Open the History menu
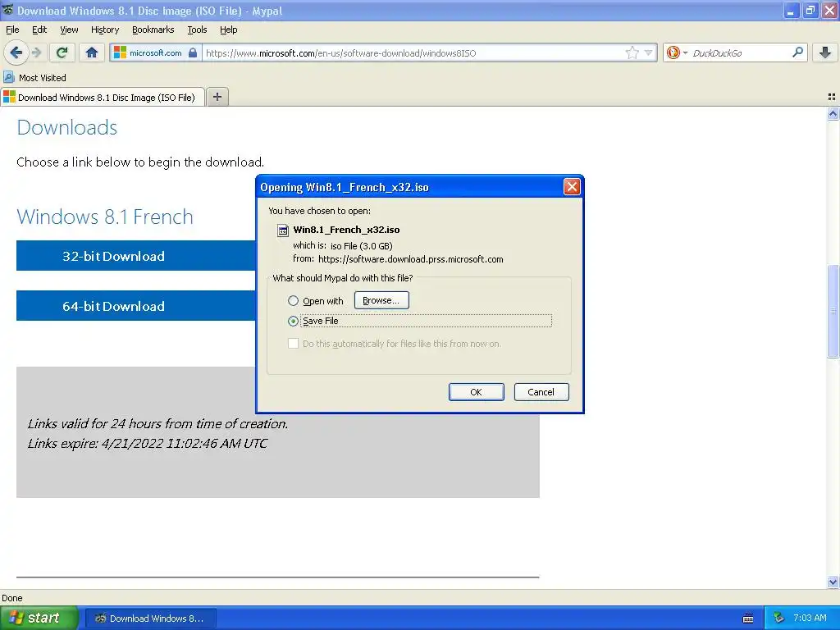Viewport: 840px width, 630px height. [x=104, y=30]
